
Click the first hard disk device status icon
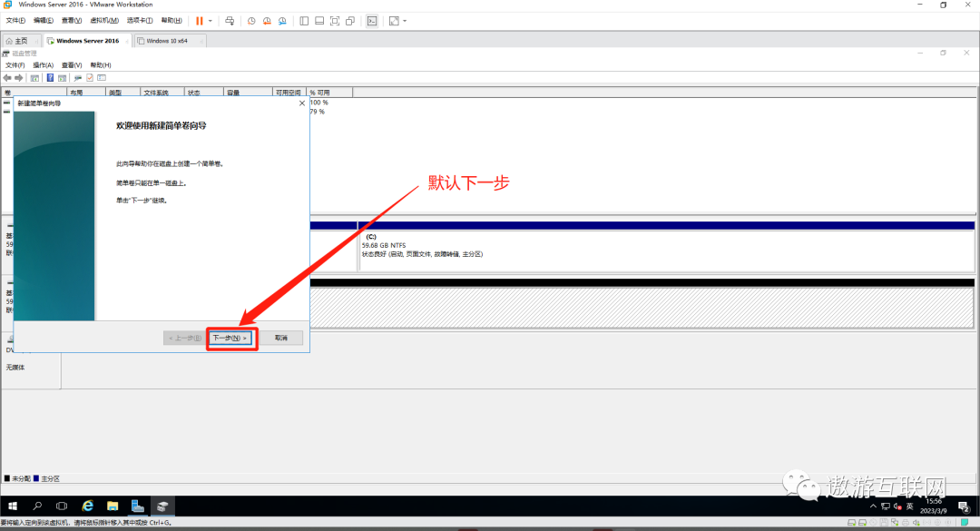point(852,523)
